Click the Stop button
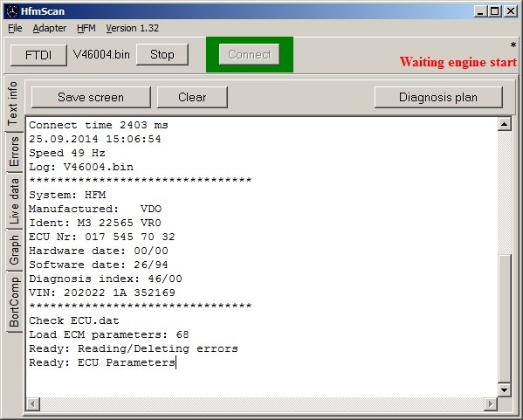This screenshot has width=523, height=420. click(x=162, y=54)
